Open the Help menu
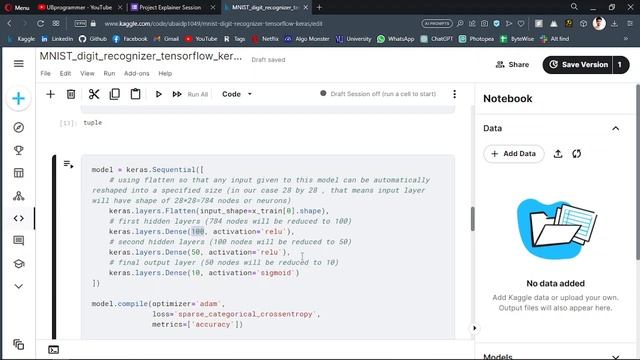The height and width of the screenshot is (360, 640). click(x=165, y=73)
